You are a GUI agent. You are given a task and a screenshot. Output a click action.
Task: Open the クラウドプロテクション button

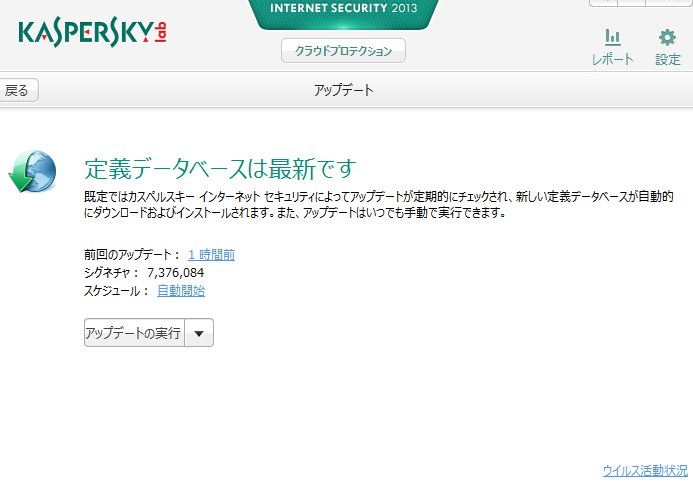[343, 51]
